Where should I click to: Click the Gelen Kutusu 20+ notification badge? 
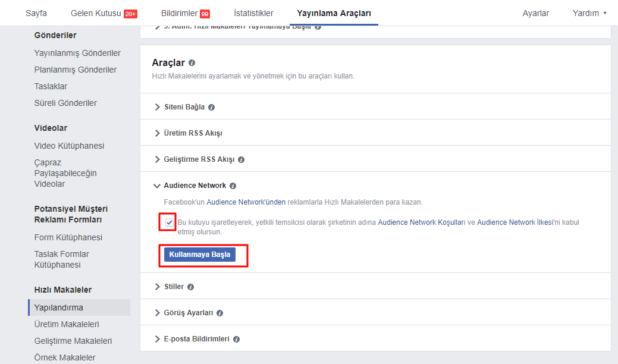130,14
